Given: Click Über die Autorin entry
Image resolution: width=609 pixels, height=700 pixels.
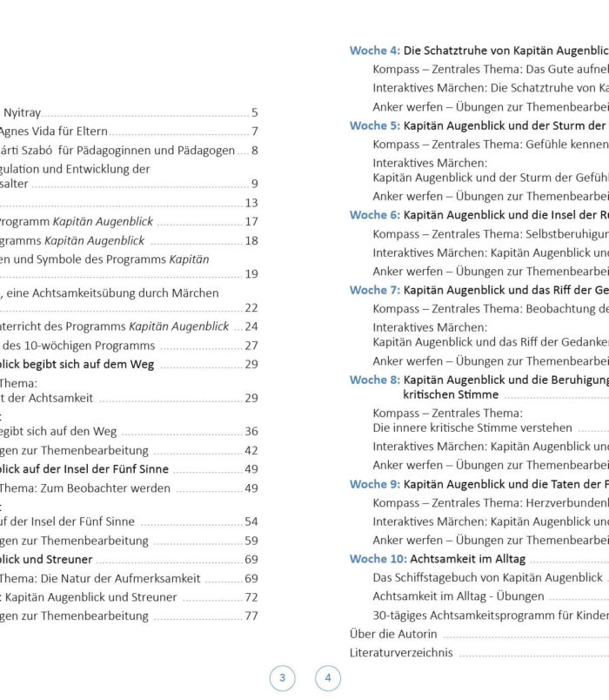Looking at the screenshot, I should pyautogui.click(x=393, y=634).
